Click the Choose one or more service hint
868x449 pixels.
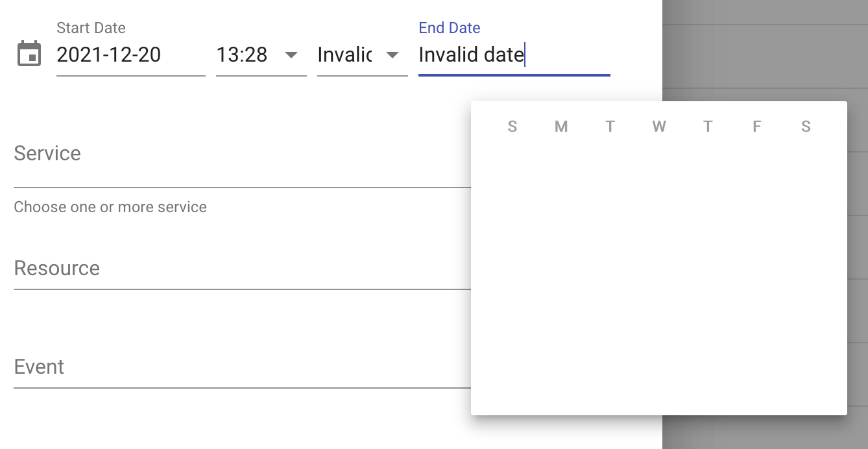pyautogui.click(x=110, y=206)
